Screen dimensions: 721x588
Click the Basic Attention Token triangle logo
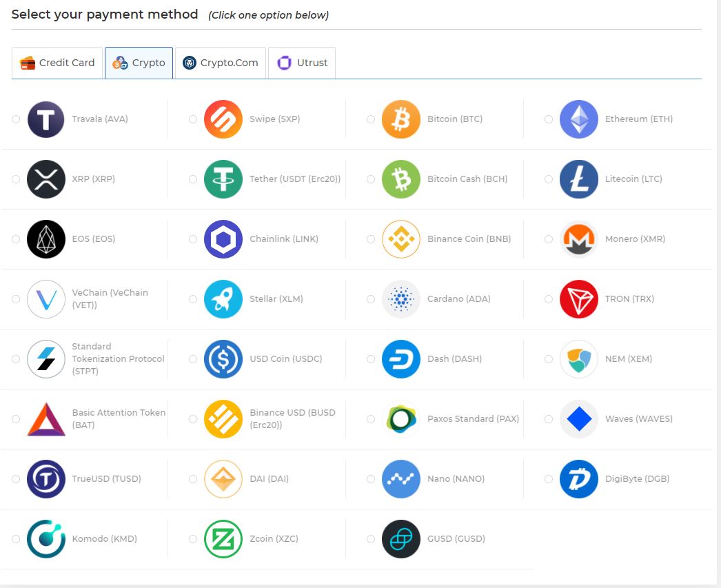point(46,419)
